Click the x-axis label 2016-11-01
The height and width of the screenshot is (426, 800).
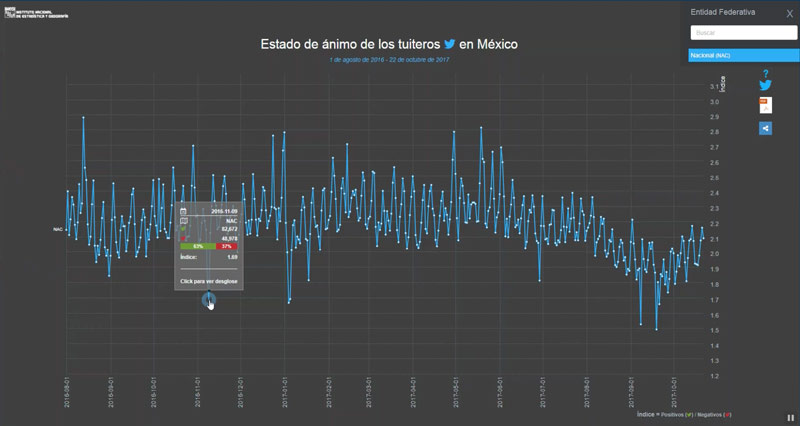coord(197,392)
